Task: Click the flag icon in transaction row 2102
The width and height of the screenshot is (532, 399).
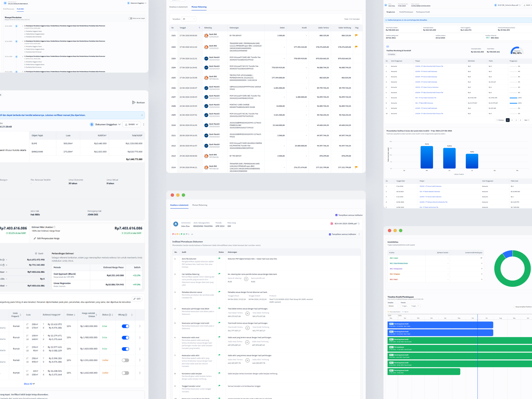Action: coord(356,47)
